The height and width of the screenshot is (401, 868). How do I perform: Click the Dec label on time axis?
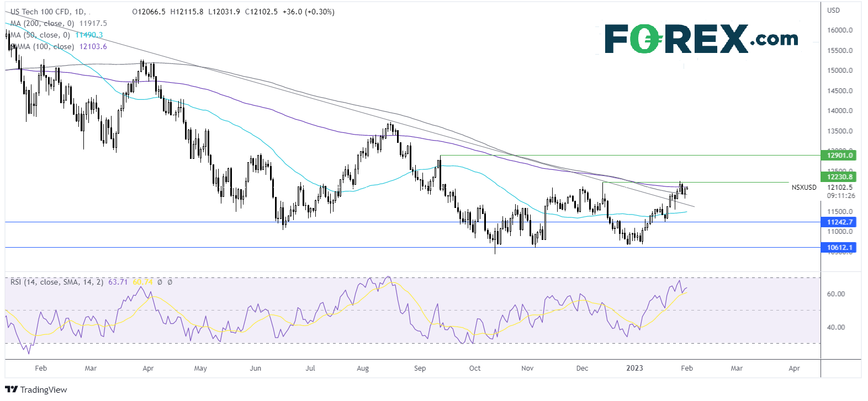[x=583, y=368]
